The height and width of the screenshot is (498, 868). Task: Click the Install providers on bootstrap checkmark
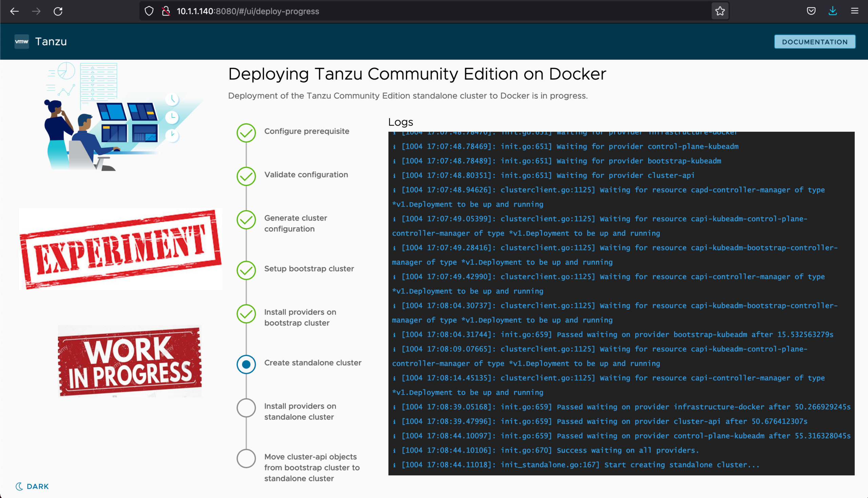[x=246, y=314]
